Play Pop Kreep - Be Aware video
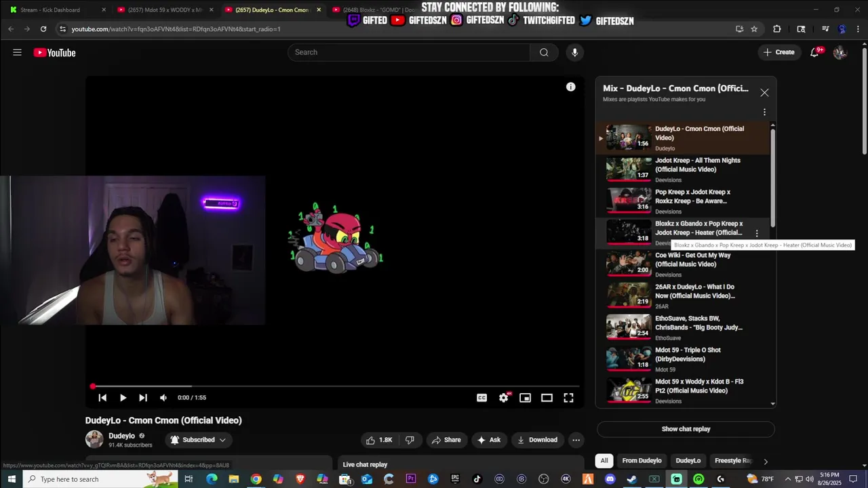 coord(684,201)
